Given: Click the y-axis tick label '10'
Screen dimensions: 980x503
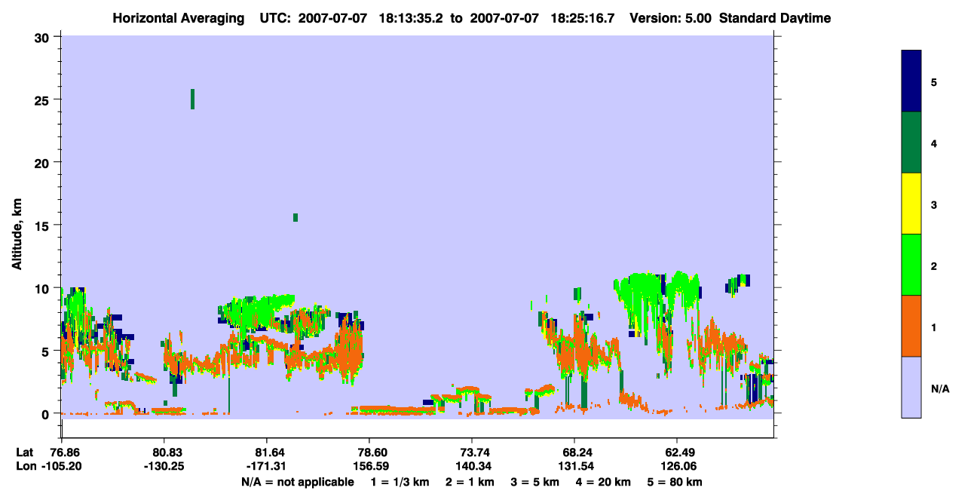Looking at the screenshot, I should (44, 288).
